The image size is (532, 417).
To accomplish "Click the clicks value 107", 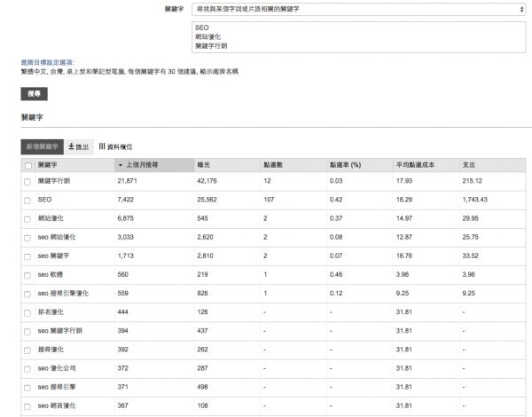I will coord(269,200).
